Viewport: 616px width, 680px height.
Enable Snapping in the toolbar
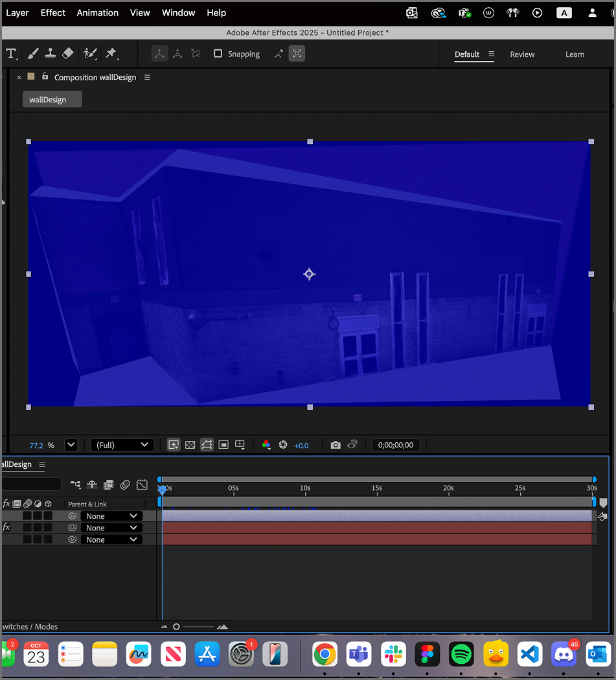[218, 54]
